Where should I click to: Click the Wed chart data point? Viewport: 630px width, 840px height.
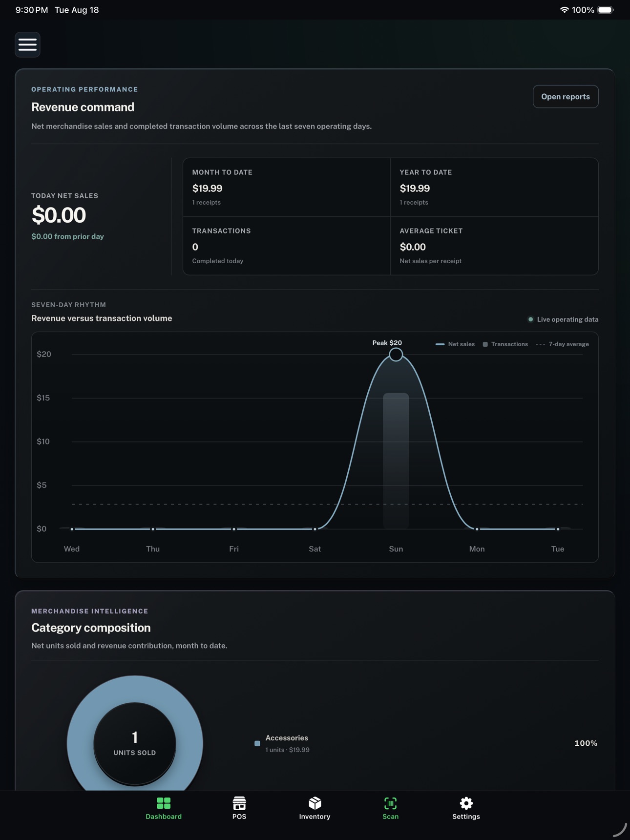(x=72, y=529)
